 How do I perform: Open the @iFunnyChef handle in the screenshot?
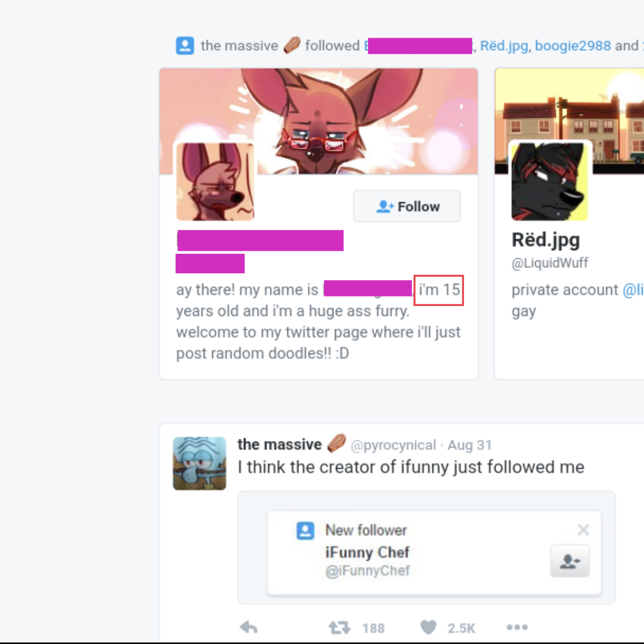368,571
